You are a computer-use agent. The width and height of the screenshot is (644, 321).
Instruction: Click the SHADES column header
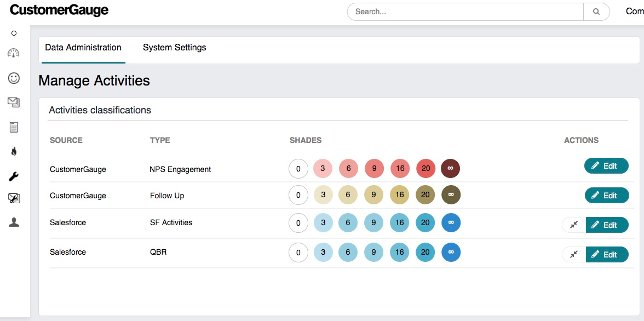click(x=306, y=140)
